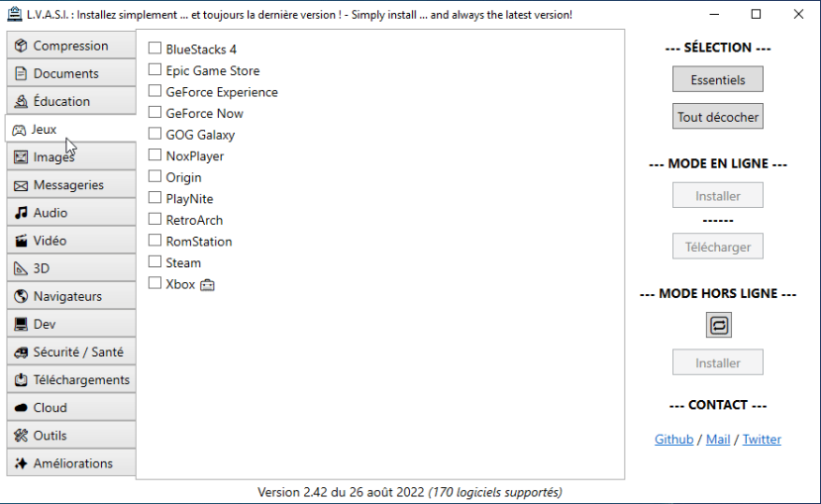The width and height of the screenshot is (821, 504).
Task: Click Installer under MODE EN LIGNE
Action: [718, 196]
